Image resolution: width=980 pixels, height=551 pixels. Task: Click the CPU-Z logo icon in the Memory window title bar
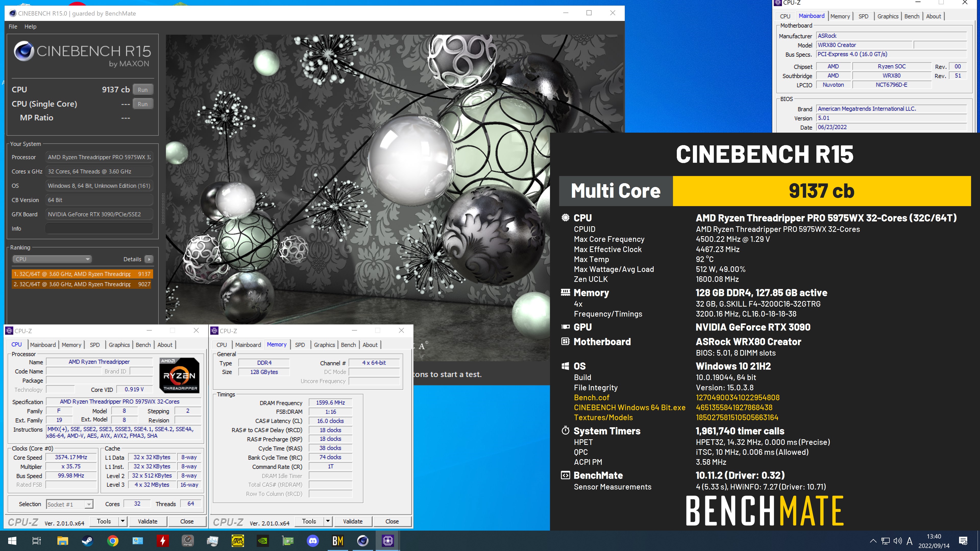(215, 330)
